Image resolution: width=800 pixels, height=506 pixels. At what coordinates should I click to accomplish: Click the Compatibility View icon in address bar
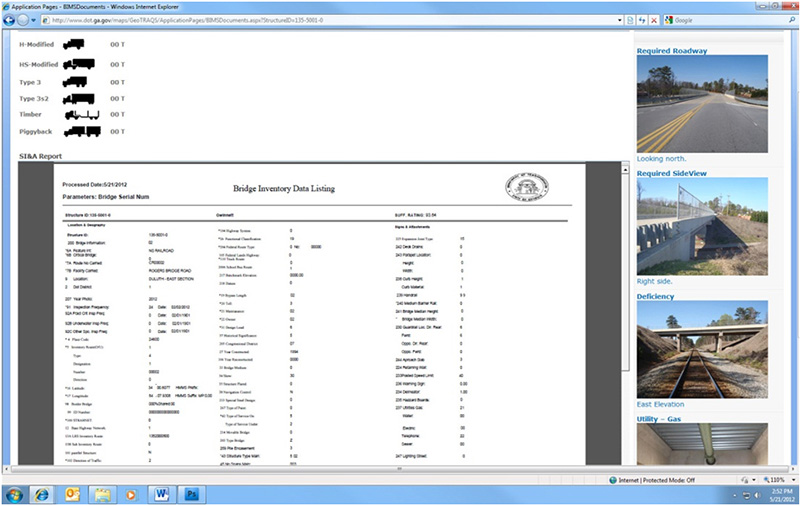coord(631,20)
